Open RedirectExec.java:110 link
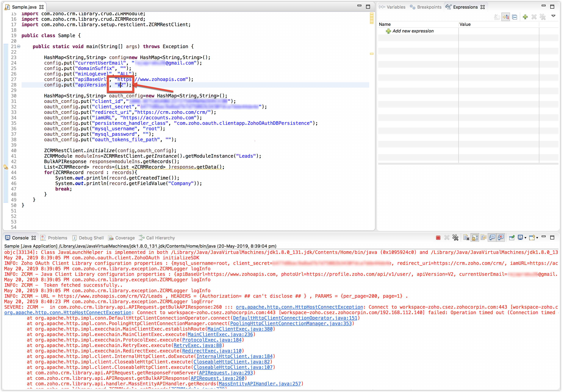The width and height of the screenshot is (562, 392). (x=212, y=351)
